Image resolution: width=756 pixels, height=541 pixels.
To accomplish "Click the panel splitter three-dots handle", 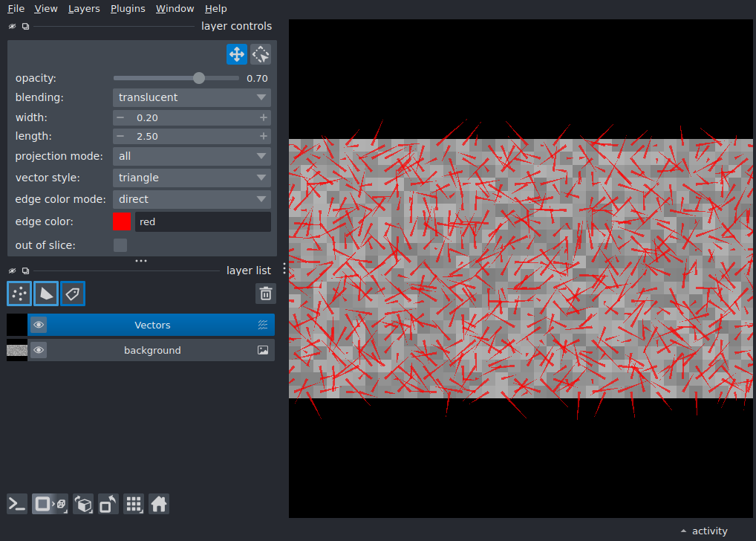I will click(141, 261).
